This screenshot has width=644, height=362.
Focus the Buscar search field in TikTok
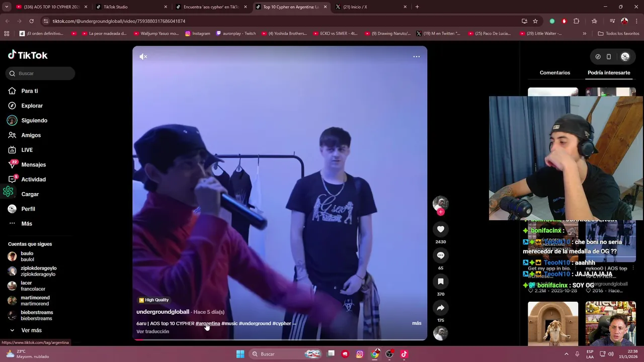point(41,73)
